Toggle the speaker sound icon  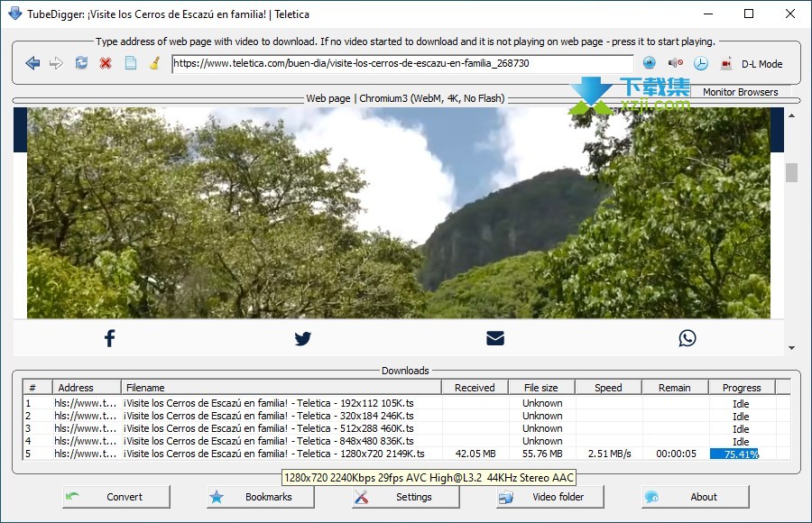pyautogui.click(x=675, y=63)
